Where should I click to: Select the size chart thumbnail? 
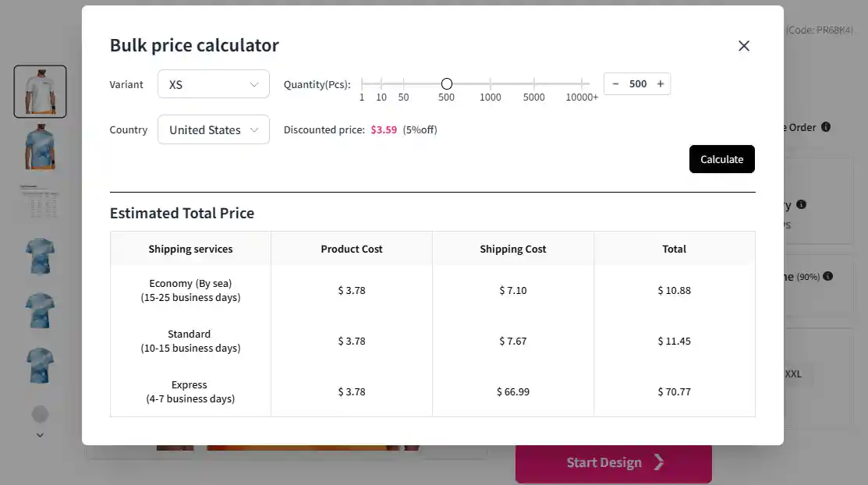coord(39,200)
